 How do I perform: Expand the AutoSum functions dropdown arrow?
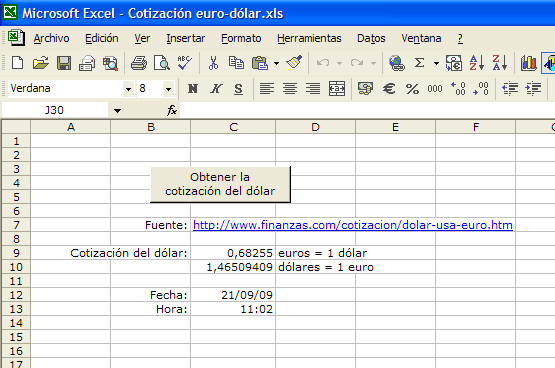(436, 63)
